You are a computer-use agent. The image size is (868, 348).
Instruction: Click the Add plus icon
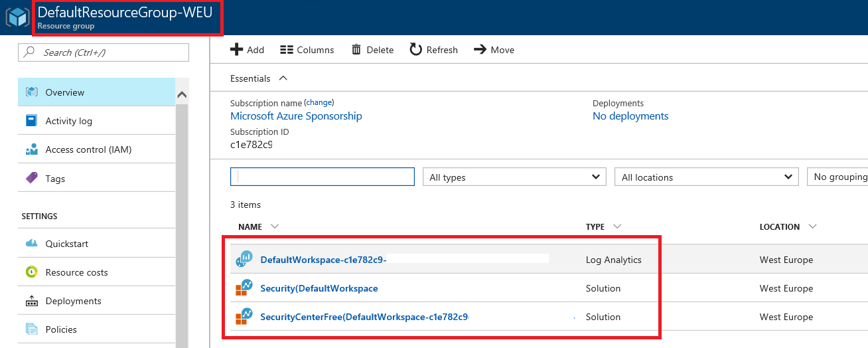236,50
